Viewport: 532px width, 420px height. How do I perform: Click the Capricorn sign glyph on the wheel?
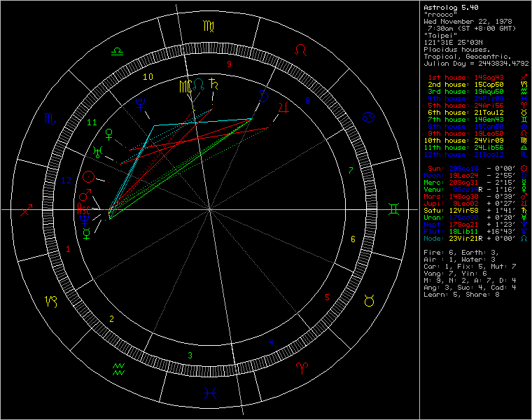(51, 301)
